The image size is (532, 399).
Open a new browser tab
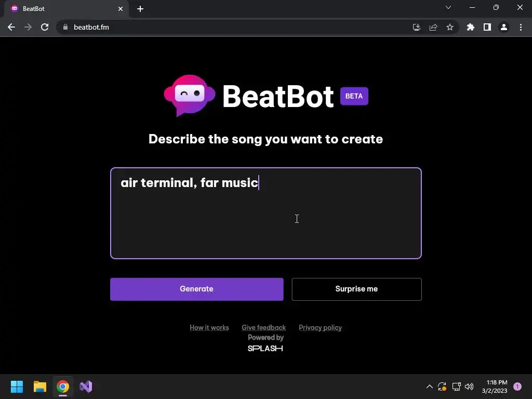point(140,9)
